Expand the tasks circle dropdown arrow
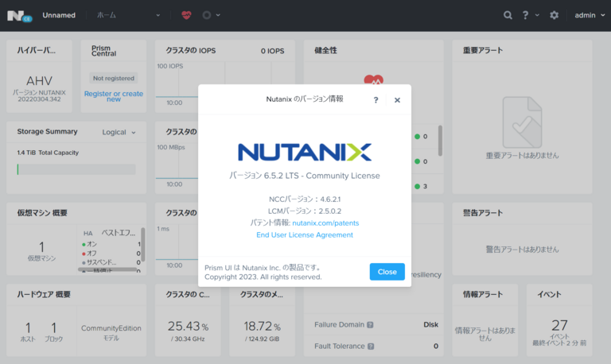 [x=218, y=15]
